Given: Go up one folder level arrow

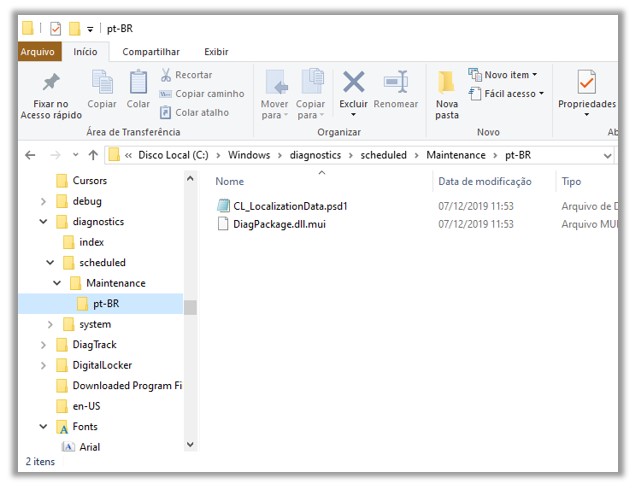Looking at the screenshot, I should (x=93, y=155).
